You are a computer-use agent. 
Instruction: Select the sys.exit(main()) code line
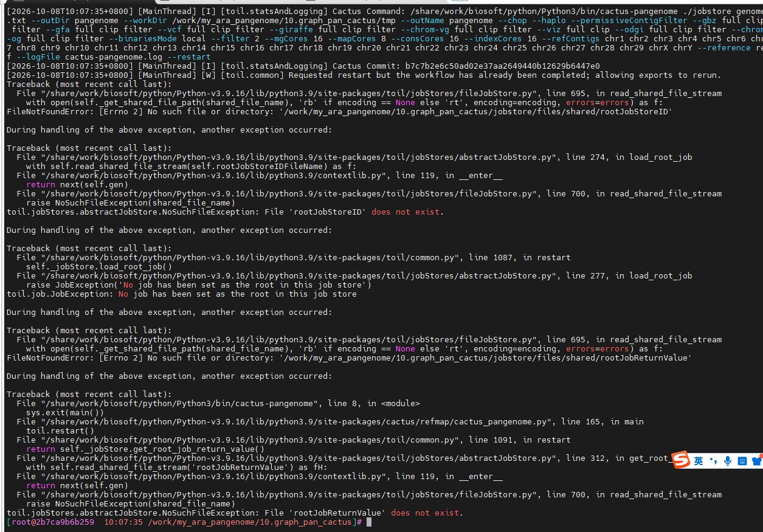(65, 413)
